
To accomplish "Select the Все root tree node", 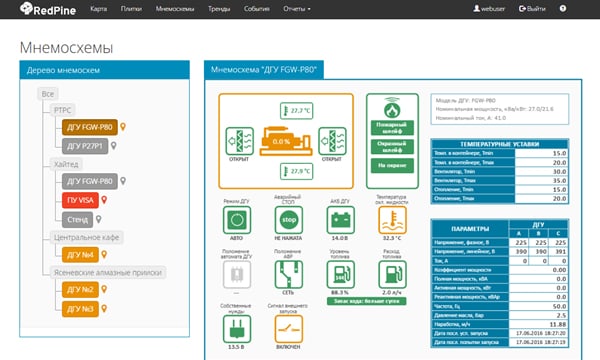I will [x=48, y=94].
